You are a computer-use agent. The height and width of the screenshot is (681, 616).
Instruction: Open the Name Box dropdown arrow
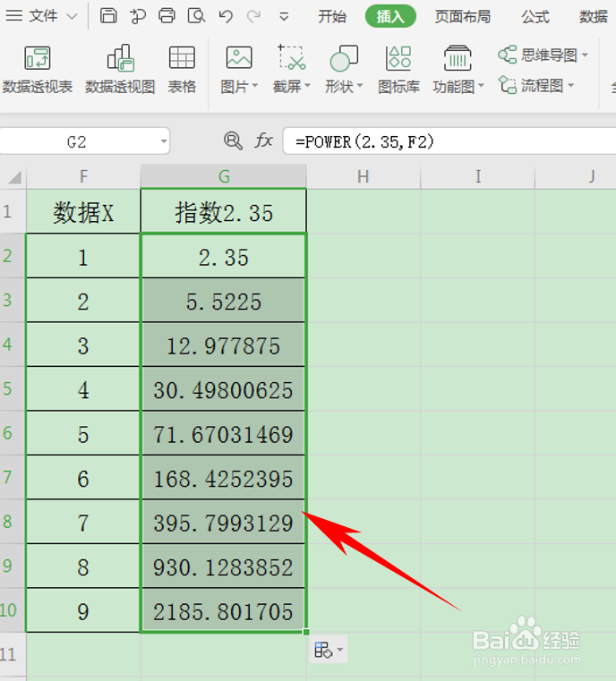pyautogui.click(x=163, y=141)
